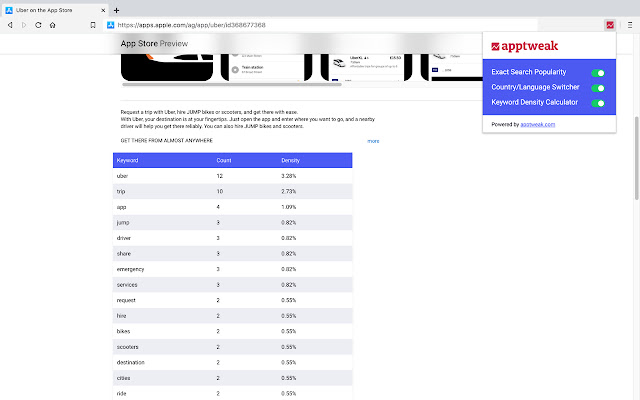Click the Keyword Density Calculator label
This screenshot has height=400, width=640.
pyautogui.click(x=535, y=102)
